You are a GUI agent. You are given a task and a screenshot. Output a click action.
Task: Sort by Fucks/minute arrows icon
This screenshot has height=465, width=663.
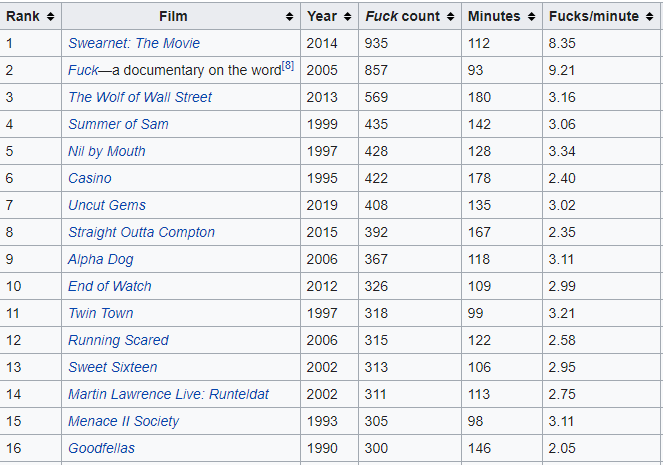649,16
